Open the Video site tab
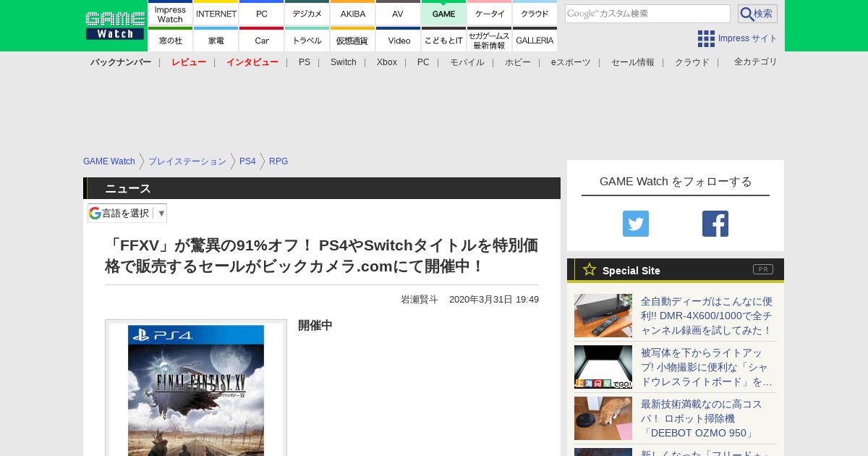The width and height of the screenshot is (868, 456). (x=398, y=40)
